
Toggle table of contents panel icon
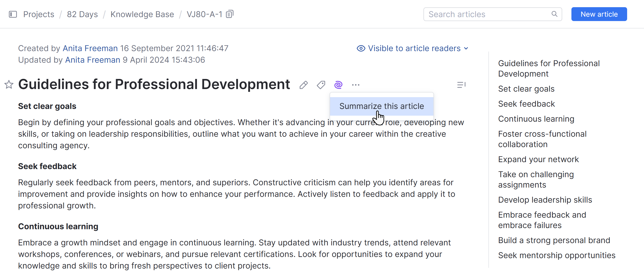pyautogui.click(x=461, y=85)
